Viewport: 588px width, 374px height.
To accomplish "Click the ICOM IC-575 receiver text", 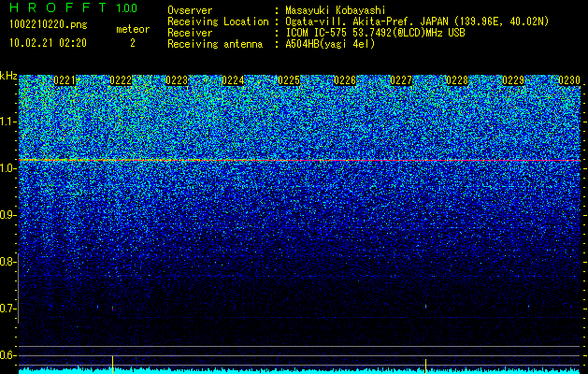I will 375,33.
